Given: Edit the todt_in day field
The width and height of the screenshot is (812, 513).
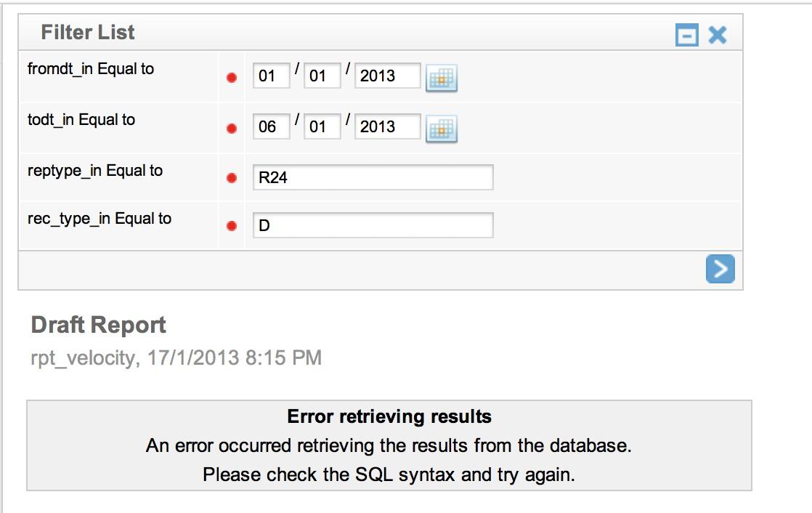Looking at the screenshot, I should (322, 126).
